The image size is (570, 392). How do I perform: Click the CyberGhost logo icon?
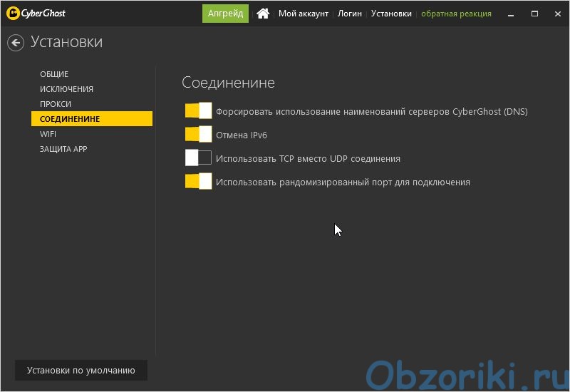coord(13,14)
